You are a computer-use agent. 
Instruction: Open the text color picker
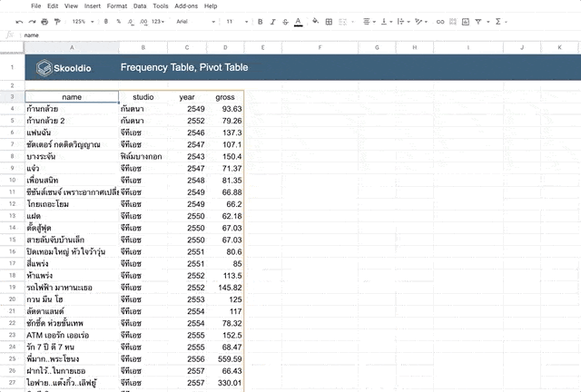pos(299,22)
